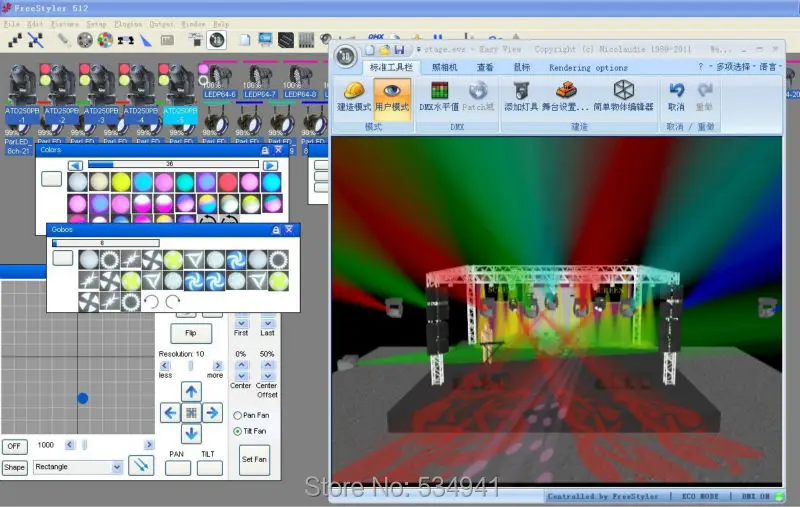Click the center position button between arrows
Viewport: 800px width, 507px height.
(191, 413)
